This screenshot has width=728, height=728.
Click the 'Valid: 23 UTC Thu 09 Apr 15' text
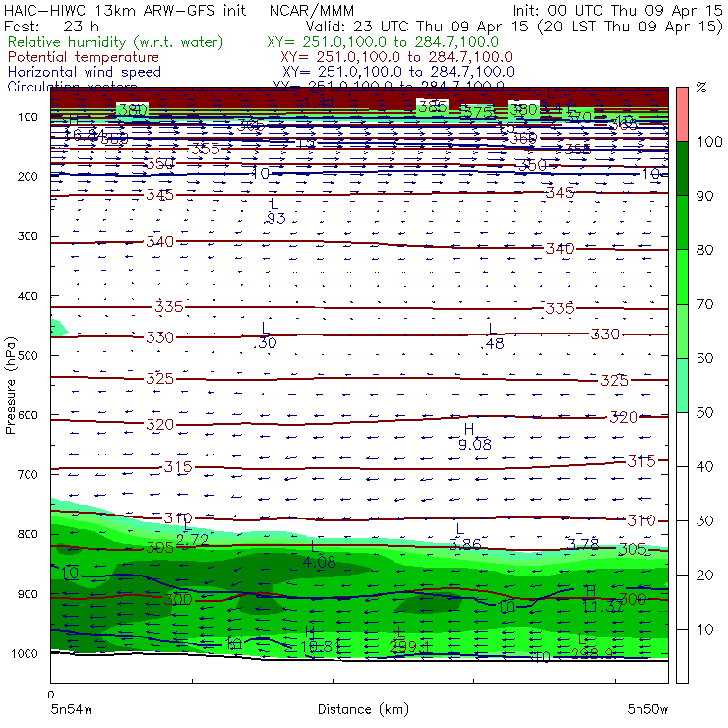click(417, 26)
